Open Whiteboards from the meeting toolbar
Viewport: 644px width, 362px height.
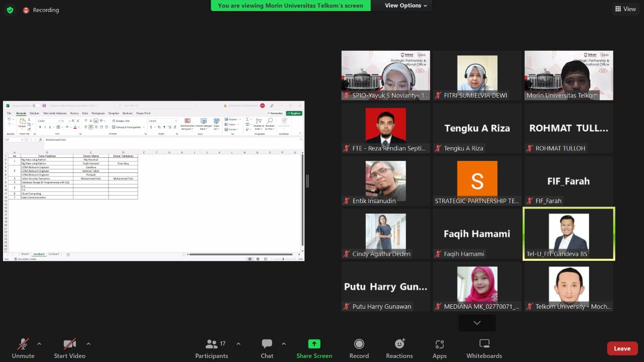484,344
